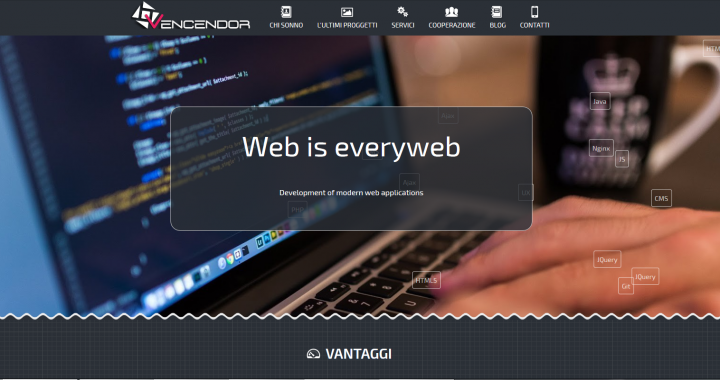Click the floating Nginx tag
This screenshot has width=720, height=380.
click(x=601, y=148)
